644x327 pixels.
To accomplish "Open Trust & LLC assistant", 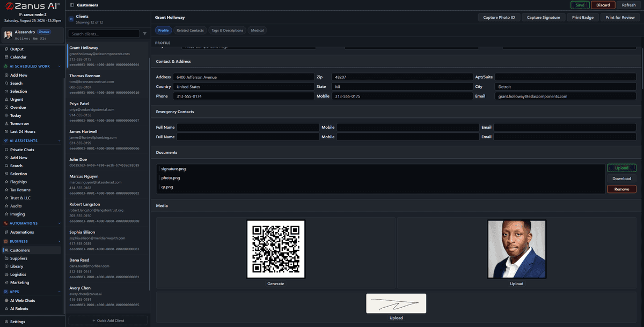I will [x=20, y=198].
